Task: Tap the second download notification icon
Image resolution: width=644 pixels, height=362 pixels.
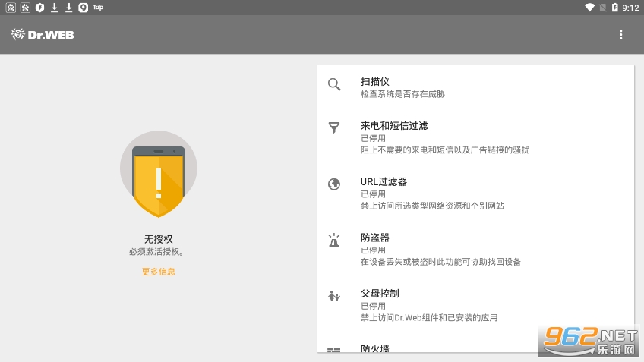Action: click(x=69, y=8)
